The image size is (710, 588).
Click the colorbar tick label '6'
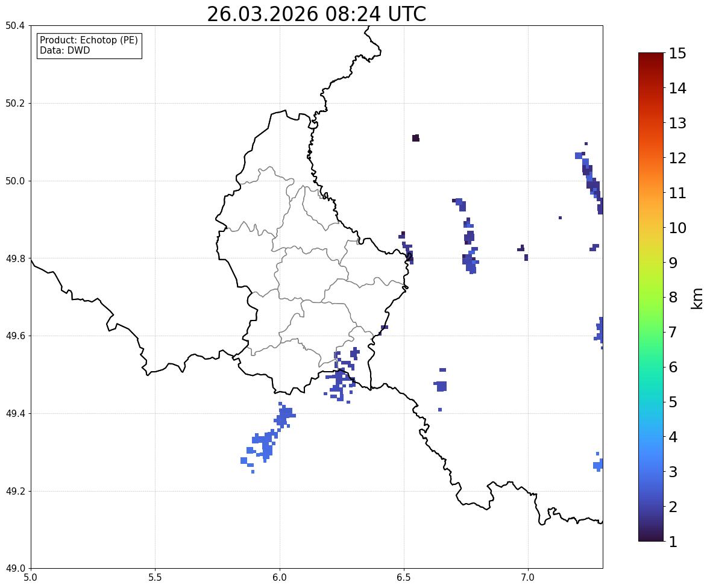point(673,367)
